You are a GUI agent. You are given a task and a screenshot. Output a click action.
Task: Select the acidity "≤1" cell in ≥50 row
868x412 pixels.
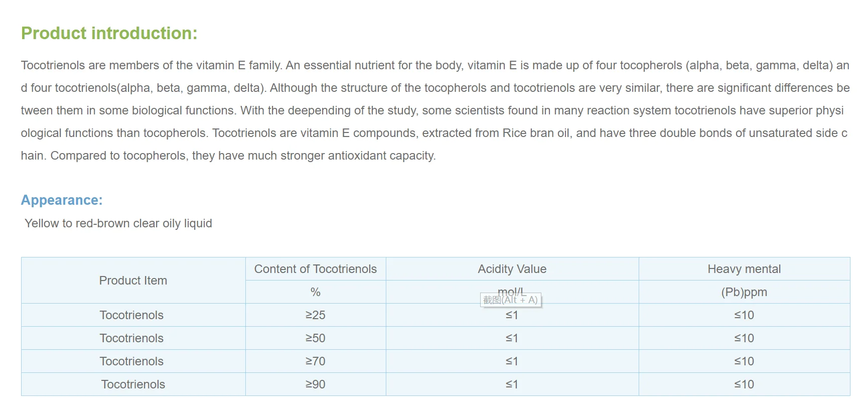pyautogui.click(x=512, y=338)
